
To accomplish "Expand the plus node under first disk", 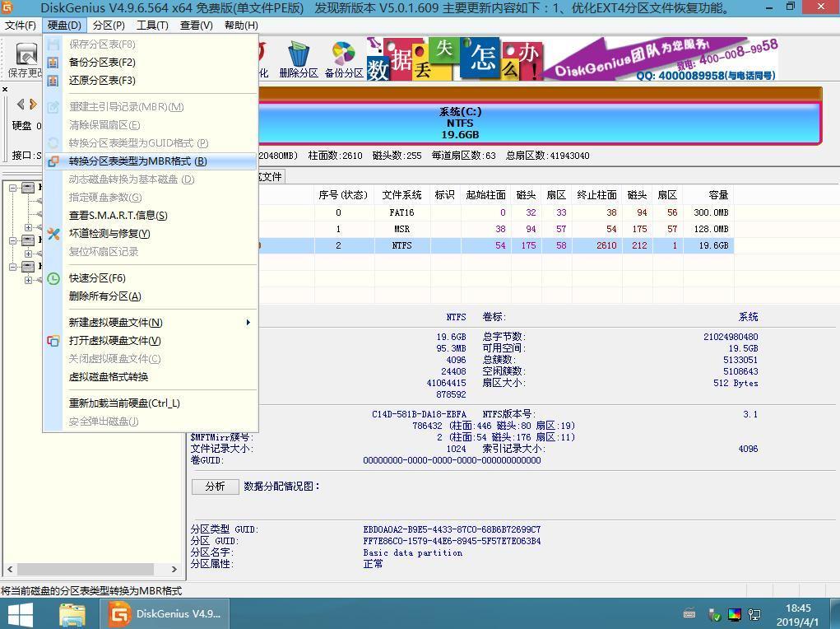I will [29, 227].
